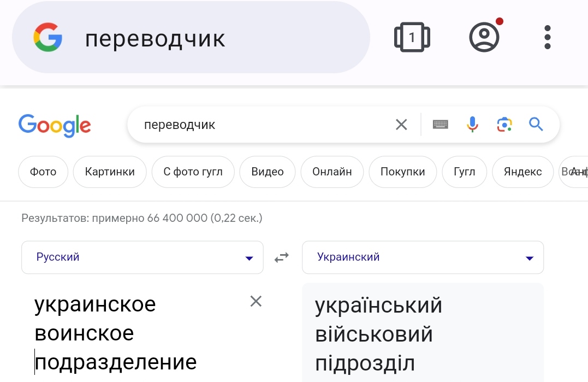
Task: Clear the Russian source text
Action: pyautogui.click(x=256, y=301)
